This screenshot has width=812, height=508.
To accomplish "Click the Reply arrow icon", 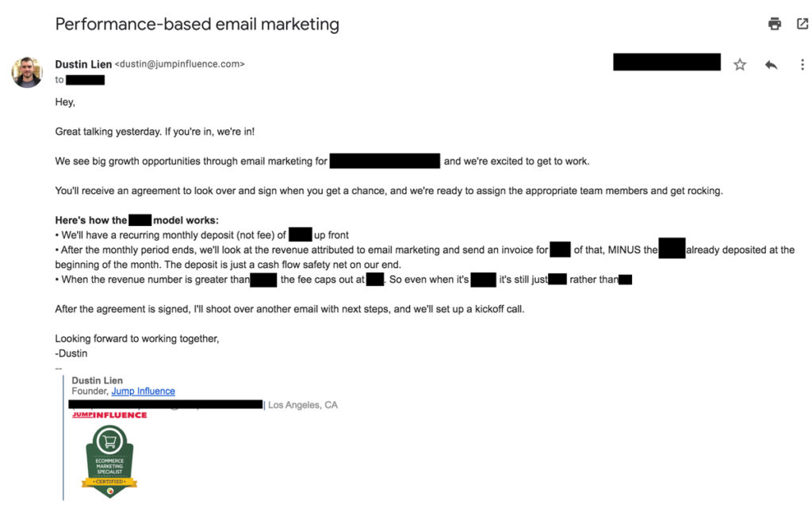I will [x=771, y=65].
